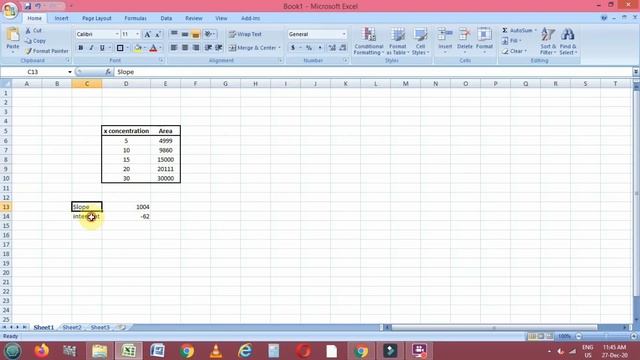This screenshot has width=640, height=360.
Task: Select cell with value 1004
Action: click(126, 207)
